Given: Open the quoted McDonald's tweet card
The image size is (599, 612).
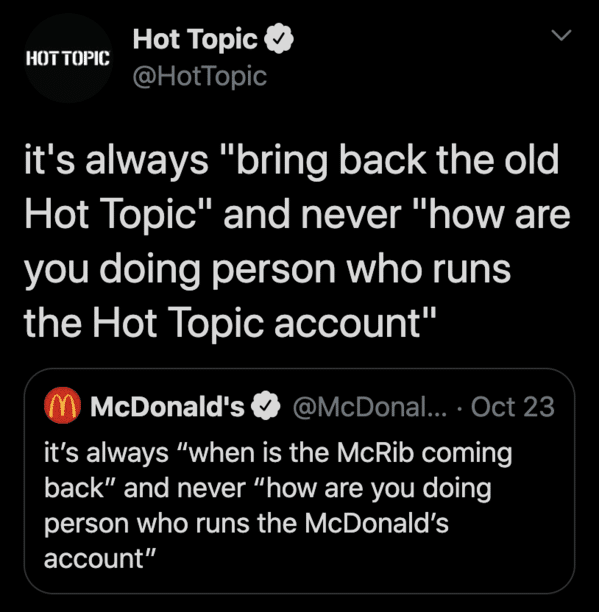Looking at the screenshot, I should click(x=299, y=481).
